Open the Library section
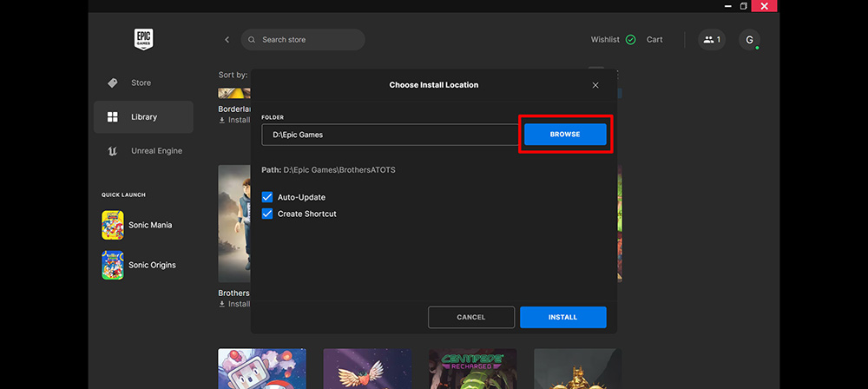The width and height of the screenshot is (868, 389). coord(143,117)
